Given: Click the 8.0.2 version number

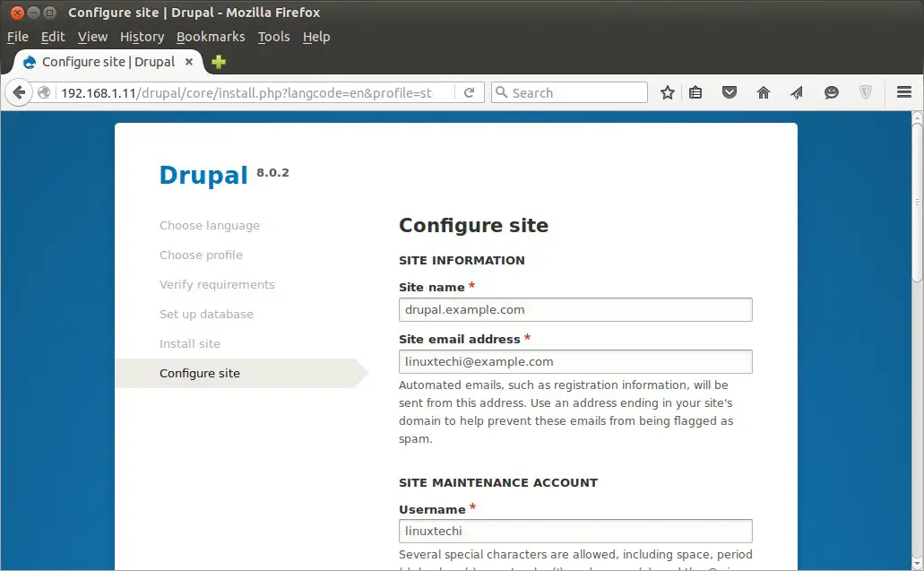Looking at the screenshot, I should 272,173.
